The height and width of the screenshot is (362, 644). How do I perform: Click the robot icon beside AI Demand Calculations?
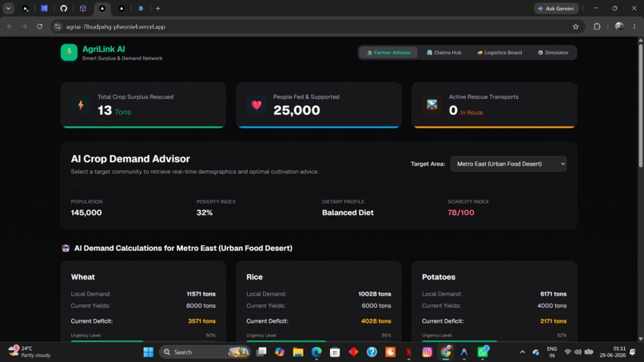coord(66,249)
